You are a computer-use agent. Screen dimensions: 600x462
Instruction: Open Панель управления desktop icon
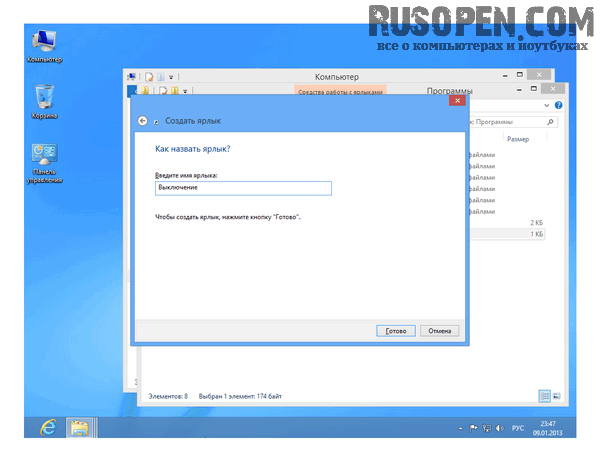coord(44,160)
